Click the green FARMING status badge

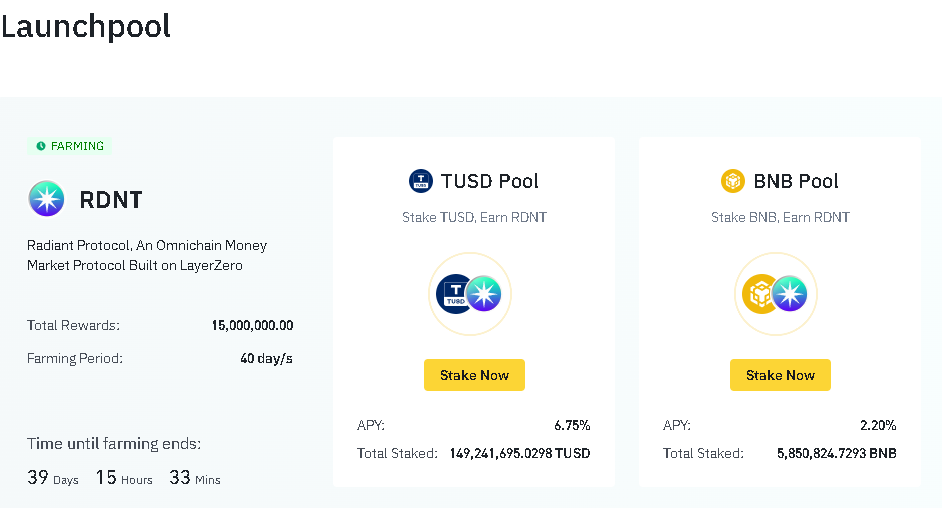coord(70,146)
